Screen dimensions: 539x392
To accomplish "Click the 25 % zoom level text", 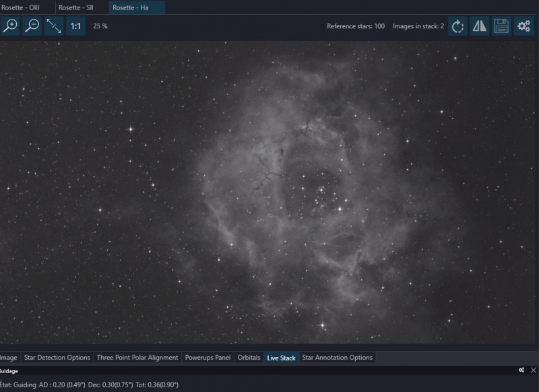I will pos(100,26).
